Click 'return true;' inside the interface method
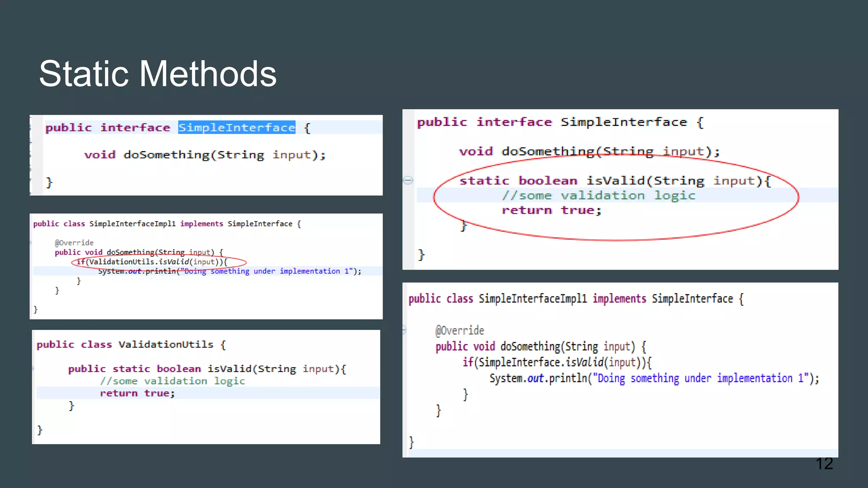 click(551, 211)
